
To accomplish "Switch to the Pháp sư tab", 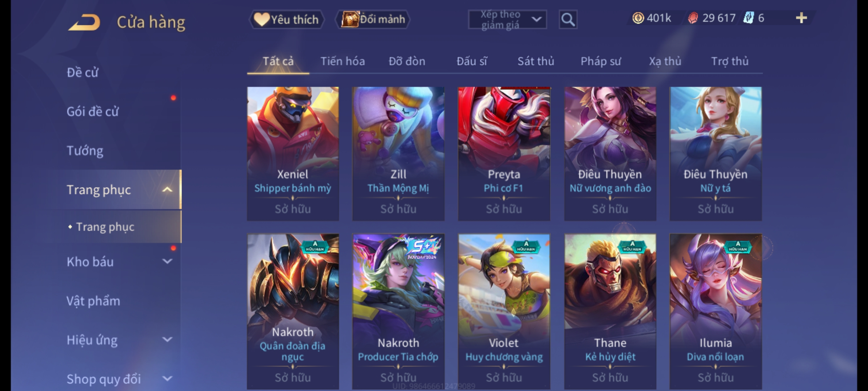I will (x=601, y=62).
